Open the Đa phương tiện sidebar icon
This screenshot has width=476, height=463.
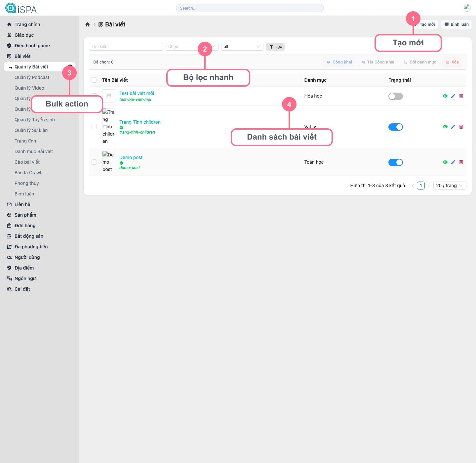(x=9, y=246)
